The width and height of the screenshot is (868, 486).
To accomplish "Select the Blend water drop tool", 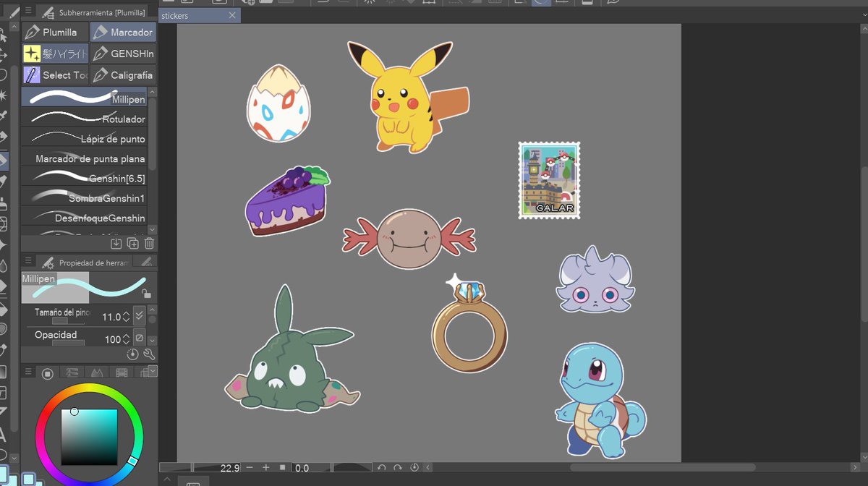I will coord(3,265).
